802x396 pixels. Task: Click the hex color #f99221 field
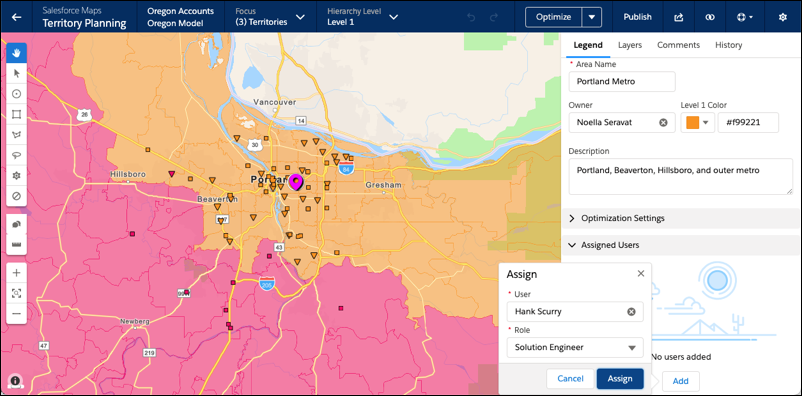coord(748,123)
